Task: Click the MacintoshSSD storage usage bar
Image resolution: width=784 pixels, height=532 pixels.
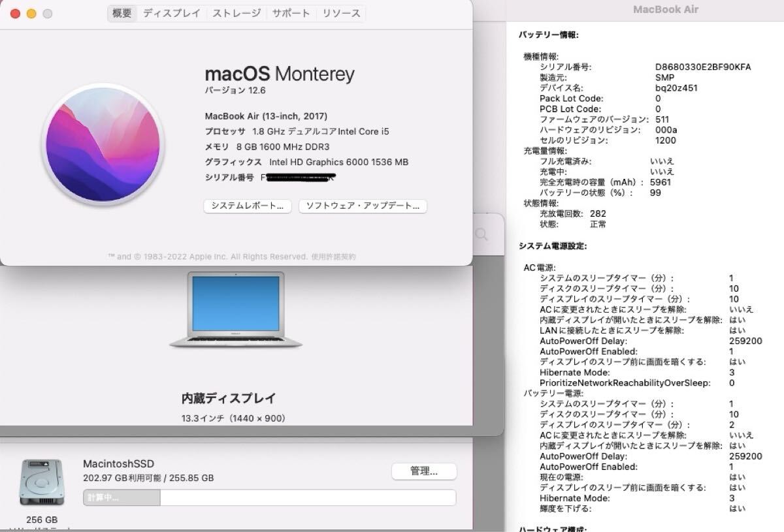Action: coord(269,497)
